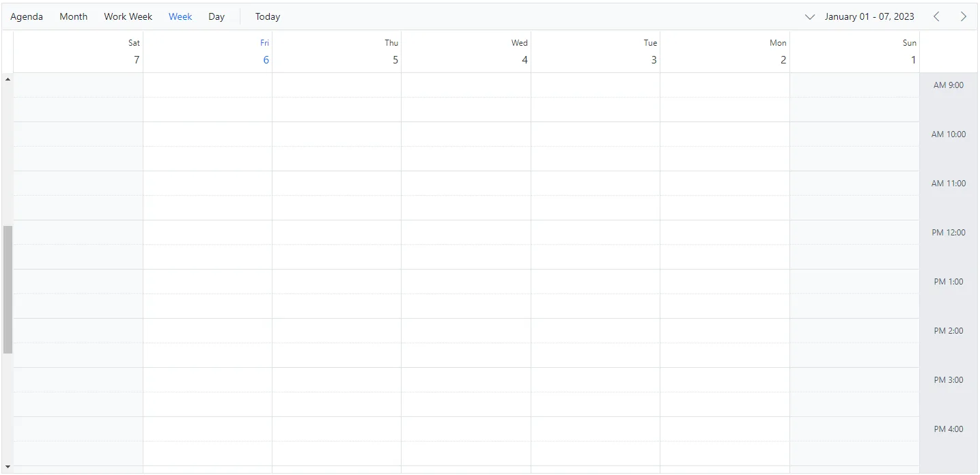Screen dimensions: 980x475
Task: Select the Tuesday 3:00 PM time slot
Action: click(x=596, y=380)
